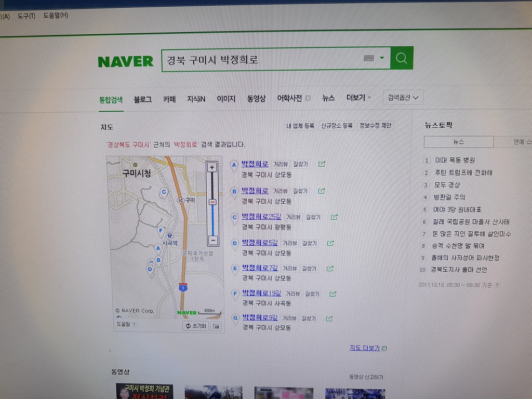Open the 지식iN tab
The image size is (532, 399).
pos(196,99)
